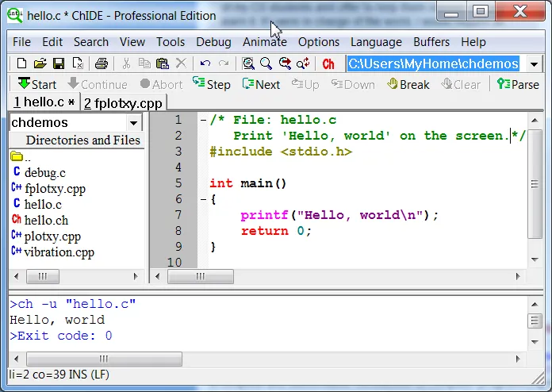Expand the path address dropdown arrow
This screenshot has width=552, height=392.
point(534,63)
